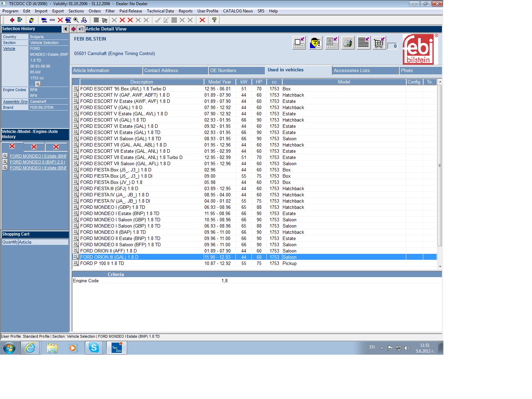
Task: Click the first window-grid icon in article header
Action: click(299, 43)
